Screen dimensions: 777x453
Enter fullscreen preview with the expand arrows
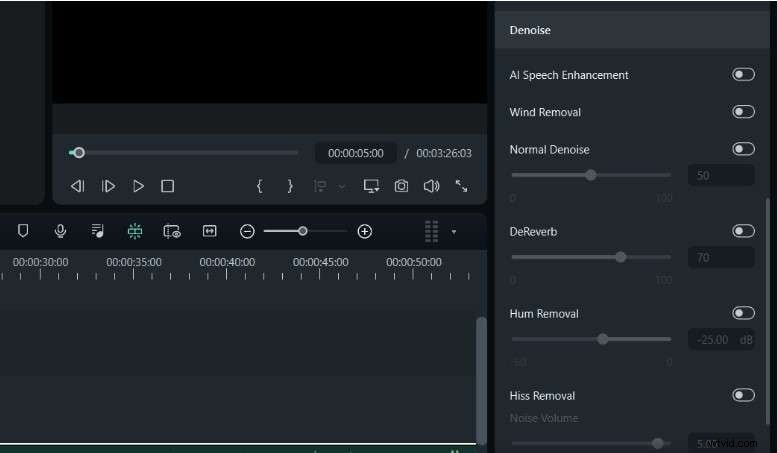461,186
